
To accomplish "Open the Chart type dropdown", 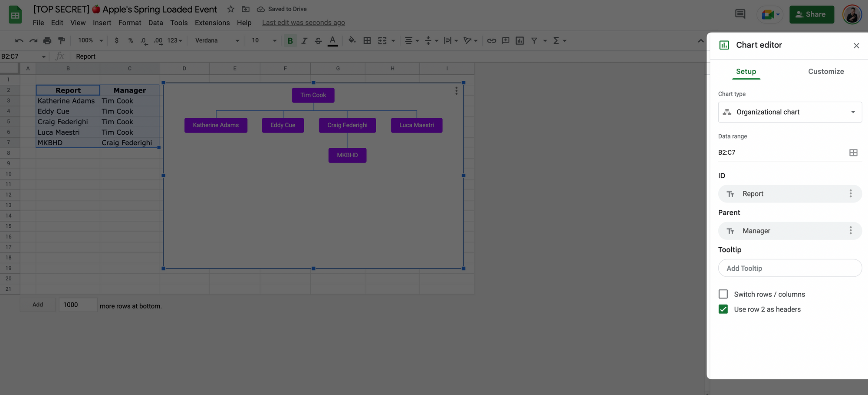I will click(x=790, y=112).
